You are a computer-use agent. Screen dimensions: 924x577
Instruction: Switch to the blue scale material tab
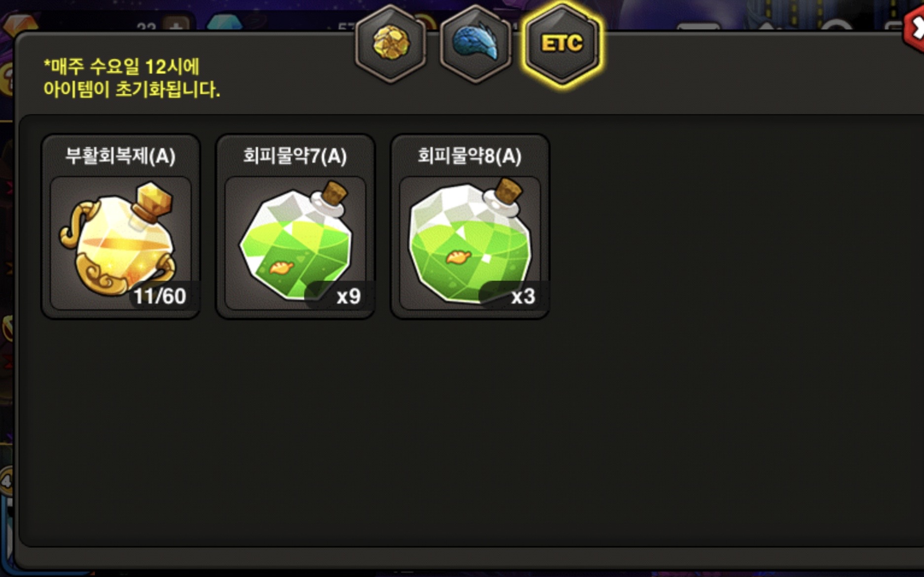pyautogui.click(x=476, y=43)
